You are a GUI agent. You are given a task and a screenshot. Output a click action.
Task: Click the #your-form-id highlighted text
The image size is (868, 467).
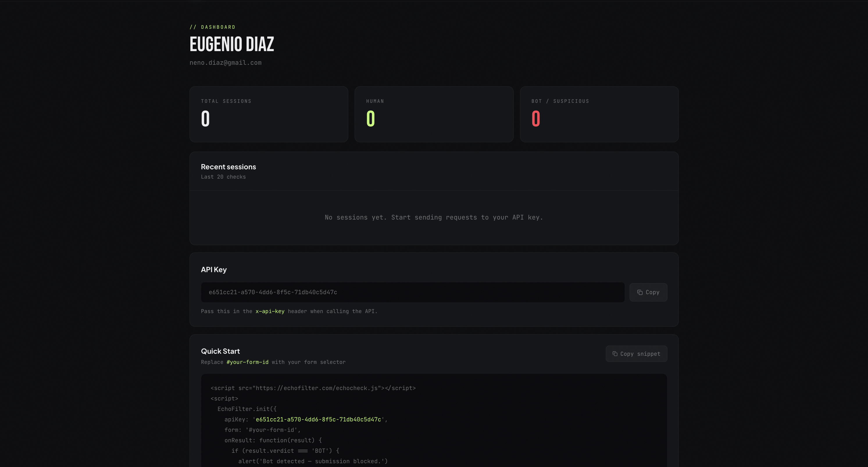[x=247, y=362]
